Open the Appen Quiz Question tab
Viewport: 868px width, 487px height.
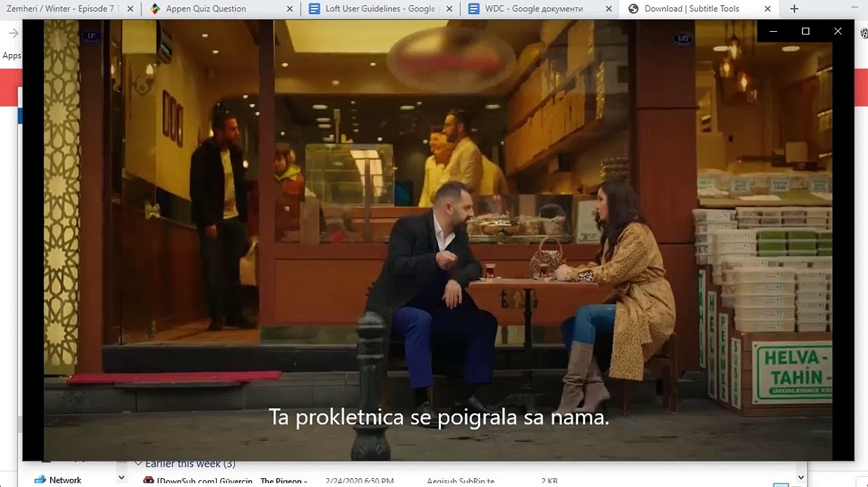point(221,9)
